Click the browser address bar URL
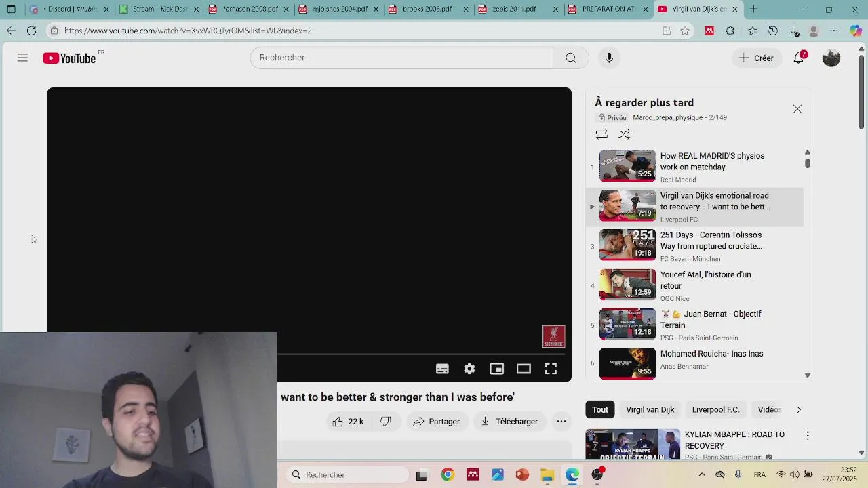This screenshot has width=868, height=488. 188,30
